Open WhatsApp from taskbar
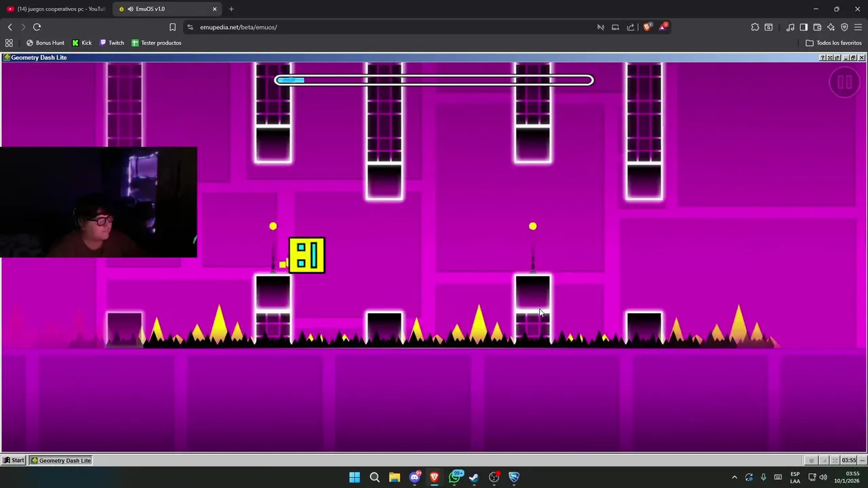 coord(454,477)
